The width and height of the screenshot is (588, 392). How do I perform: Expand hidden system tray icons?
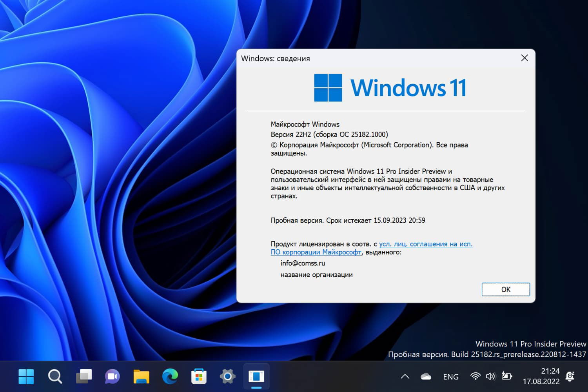(405, 376)
